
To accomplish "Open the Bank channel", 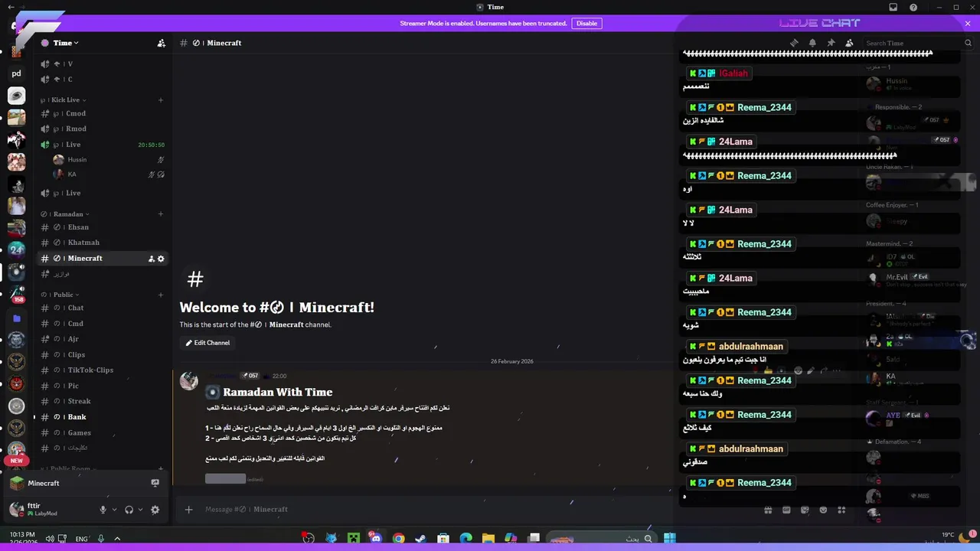I will [x=102, y=417].
